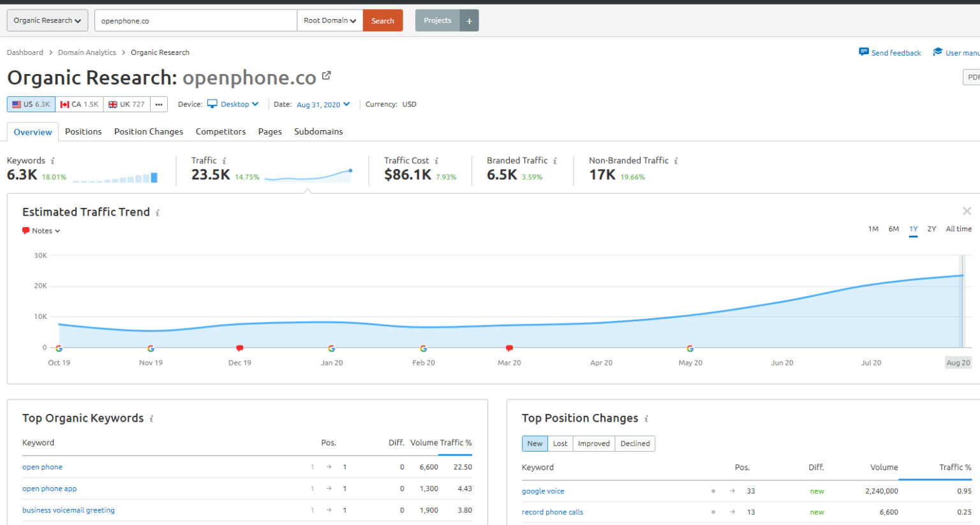The width and height of the screenshot is (980, 525).
Task: Set chart range to 2Y
Action: tap(932, 229)
